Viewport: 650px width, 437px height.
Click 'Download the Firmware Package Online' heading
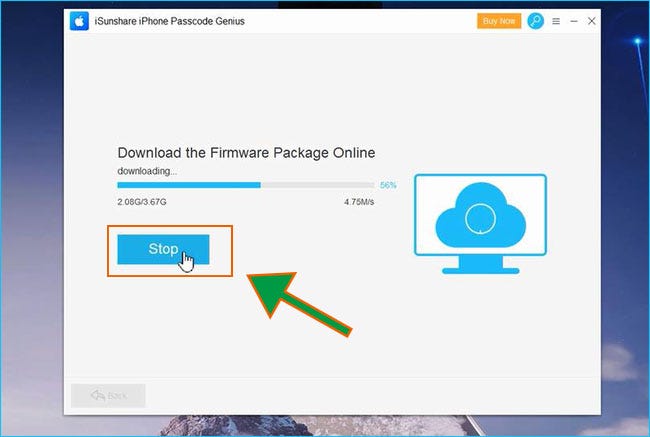[x=246, y=153]
